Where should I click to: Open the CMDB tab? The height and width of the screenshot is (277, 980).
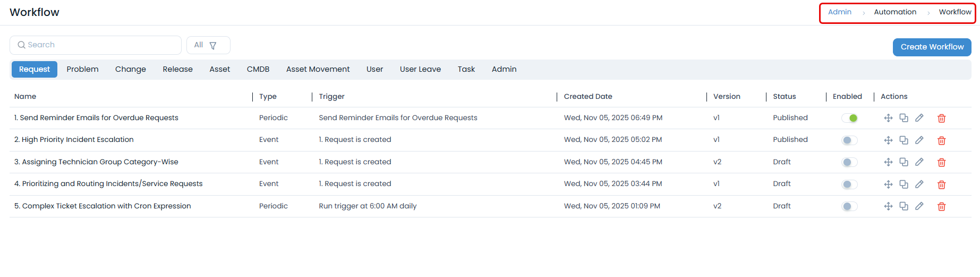click(258, 69)
